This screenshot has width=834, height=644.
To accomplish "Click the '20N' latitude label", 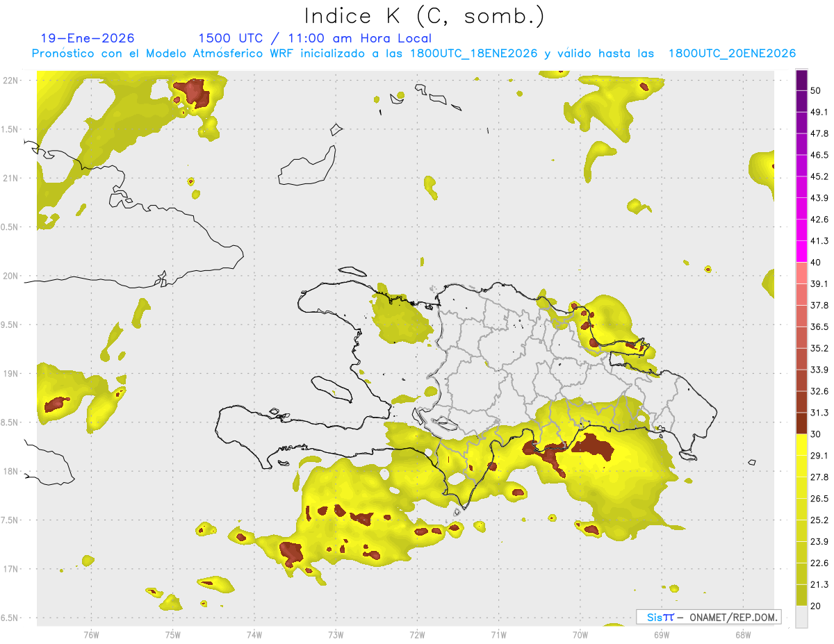I will pyautogui.click(x=11, y=276).
